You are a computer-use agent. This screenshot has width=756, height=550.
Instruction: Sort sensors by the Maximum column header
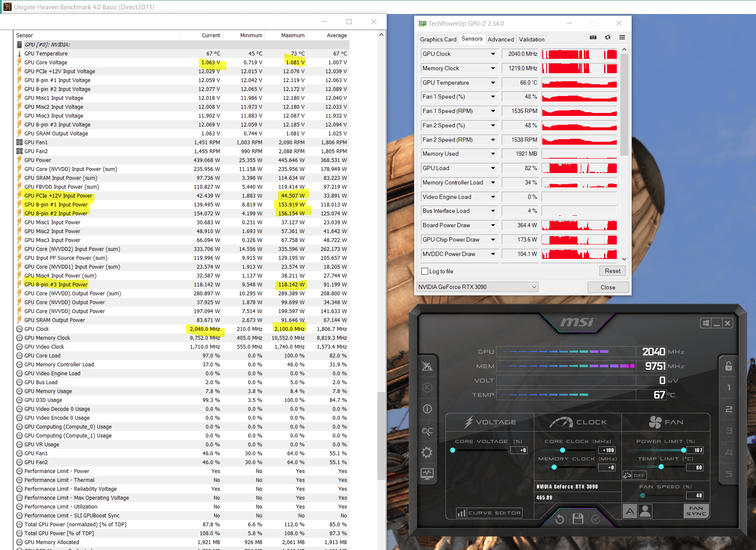click(286, 36)
